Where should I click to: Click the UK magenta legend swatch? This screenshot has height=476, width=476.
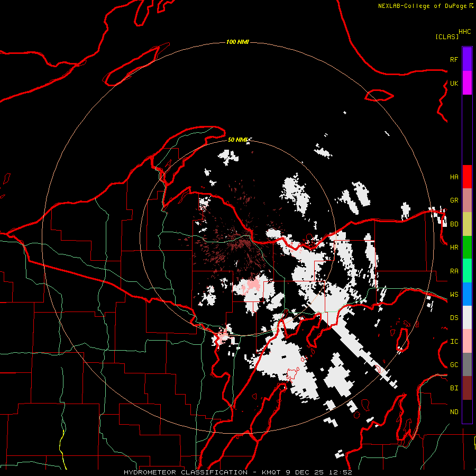[467, 83]
